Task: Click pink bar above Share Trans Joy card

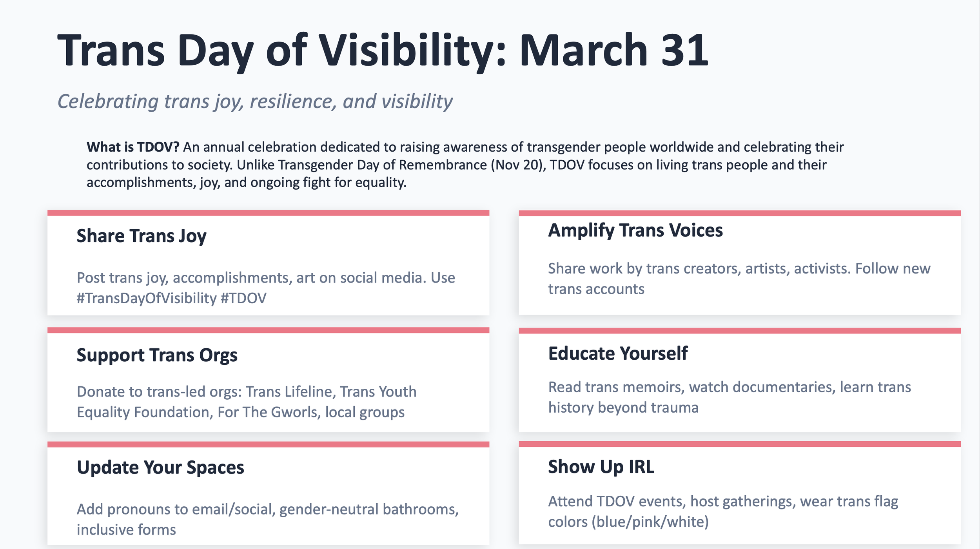Action: pyautogui.click(x=268, y=213)
